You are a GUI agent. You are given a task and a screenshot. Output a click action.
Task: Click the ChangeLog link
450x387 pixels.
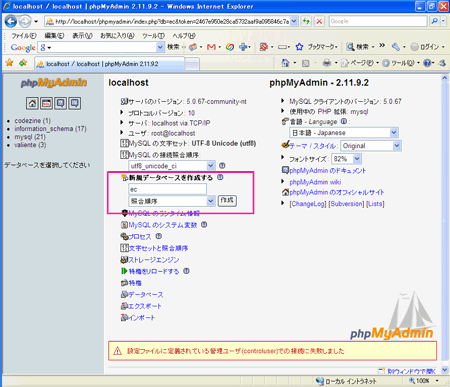pyautogui.click(x=308, y=204)
